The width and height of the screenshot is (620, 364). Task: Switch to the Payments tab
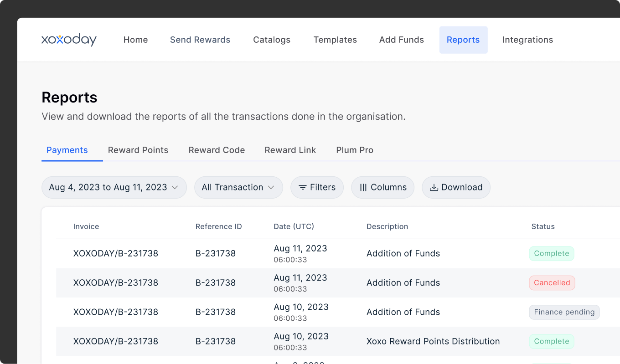point(67,150)
